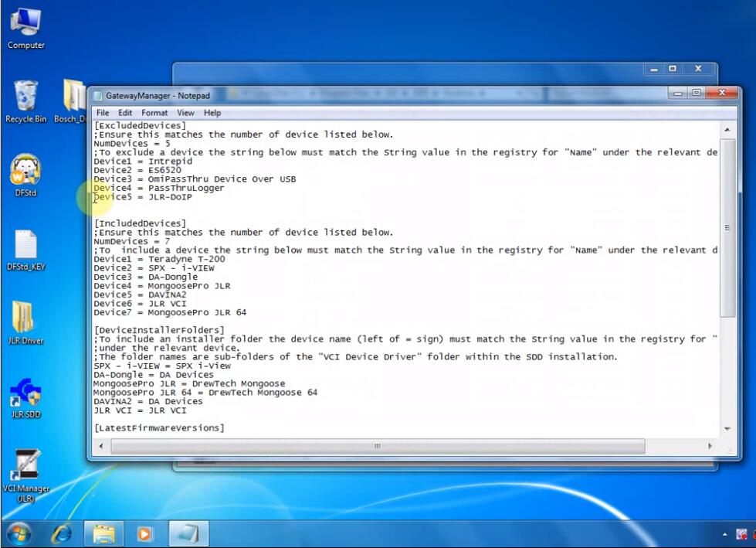This screenshot has height=548, width=756.
Task: Click the Notepad title bar document icon
Action: pyautogui.click(x=97, y=96)
